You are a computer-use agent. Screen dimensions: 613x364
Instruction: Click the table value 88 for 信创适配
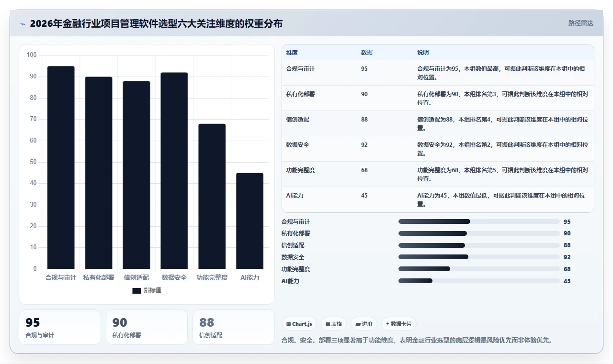coord(364,120)
